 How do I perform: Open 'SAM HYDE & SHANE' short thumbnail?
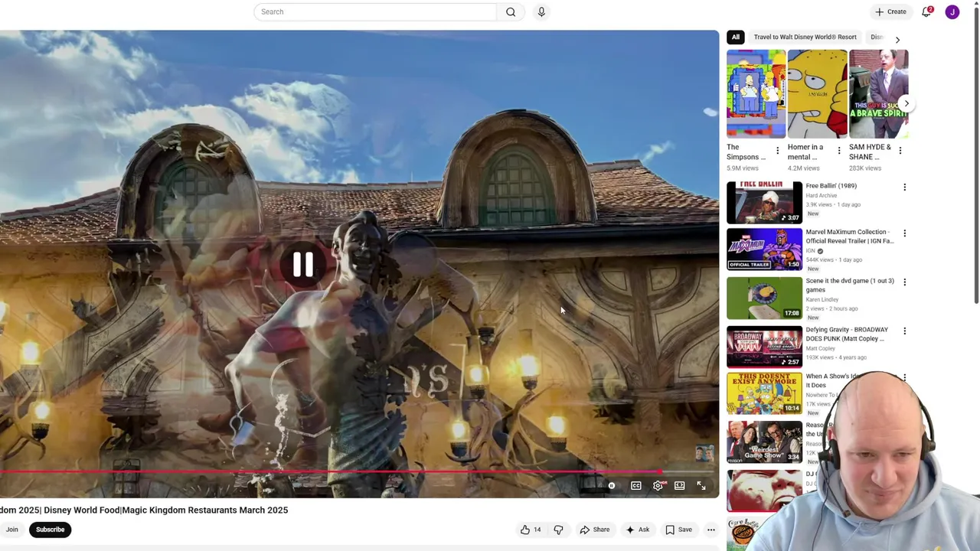click(x=879, y=94)
